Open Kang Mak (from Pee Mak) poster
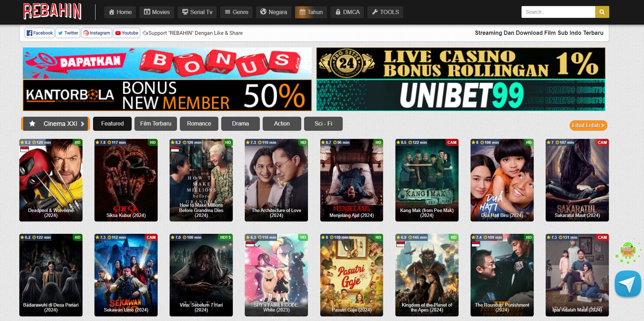644x321 pixels. (x=427, y=180)
